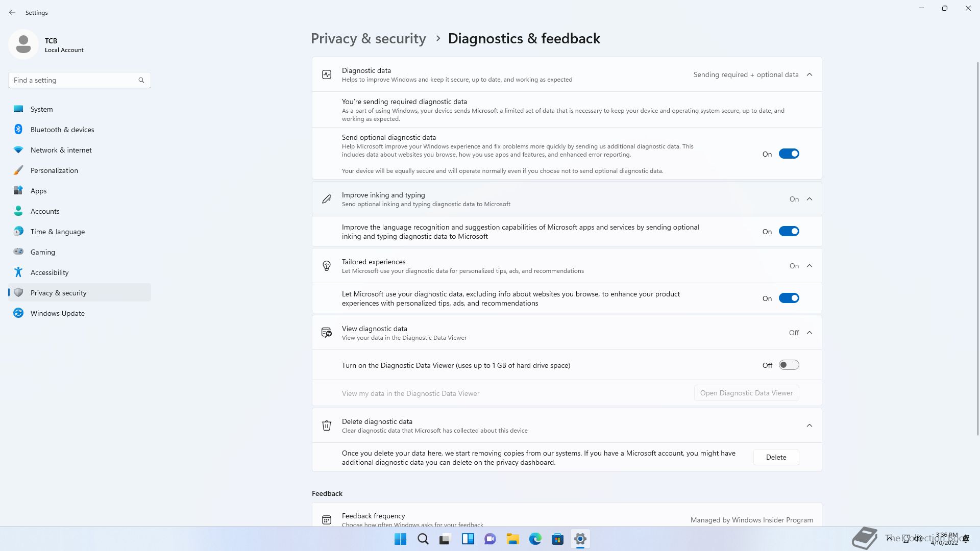980x551 pixels.
Task: Click the Improve inking and typing pen icon
Action: [327, 199]
